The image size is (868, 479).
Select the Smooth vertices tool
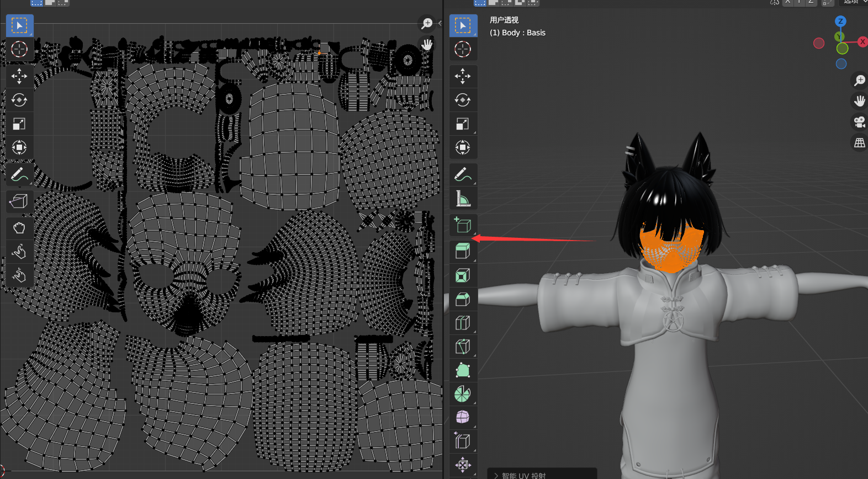pos(463,418)
